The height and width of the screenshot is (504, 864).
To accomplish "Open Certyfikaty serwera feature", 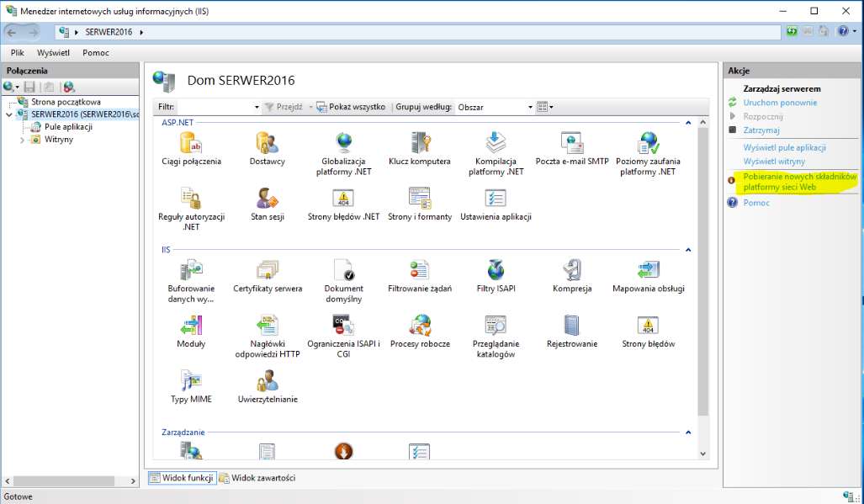I will click(x=268, y=271).
